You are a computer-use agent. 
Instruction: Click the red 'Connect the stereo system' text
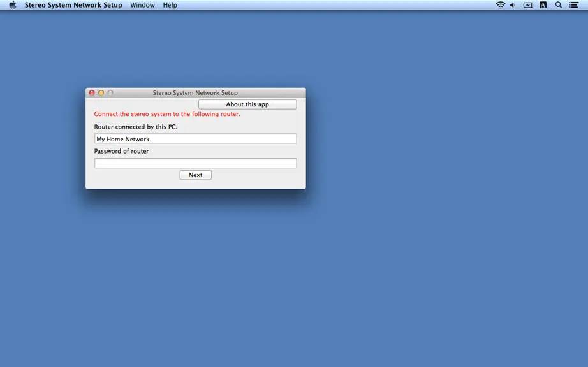[167, 114]
